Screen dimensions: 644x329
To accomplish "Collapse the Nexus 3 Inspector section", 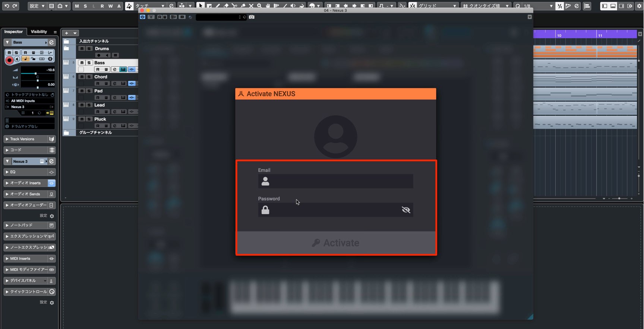I will [x=7, y=162].
